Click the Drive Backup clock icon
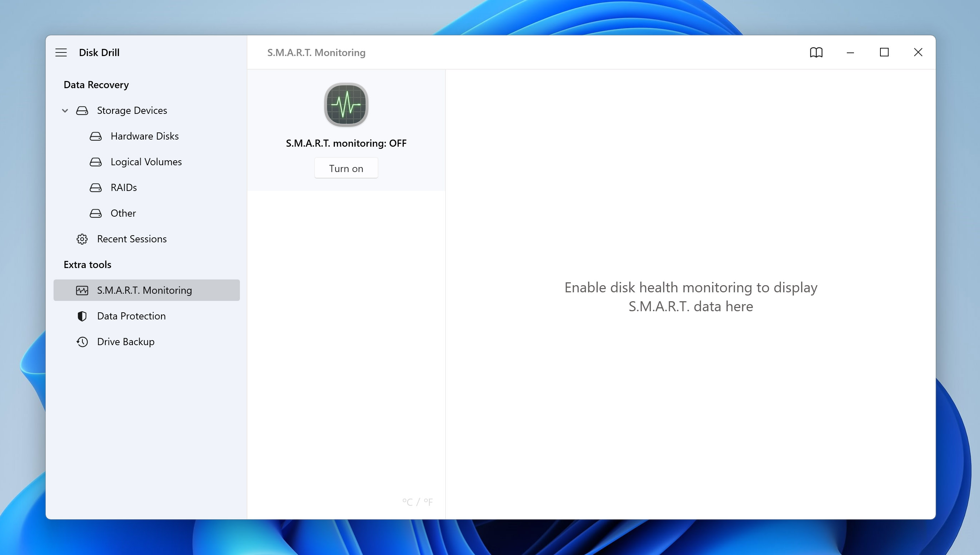980x555 pixels. (x=82, y=342)
